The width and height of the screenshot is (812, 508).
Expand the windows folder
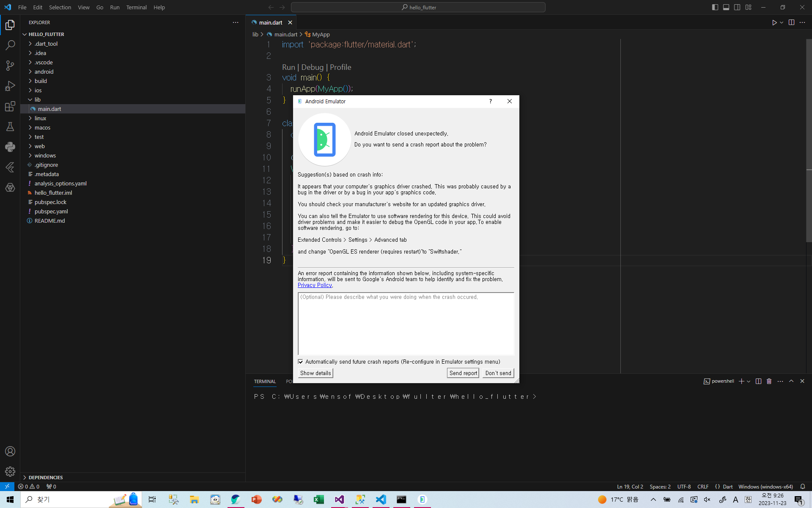coord(45,155)
